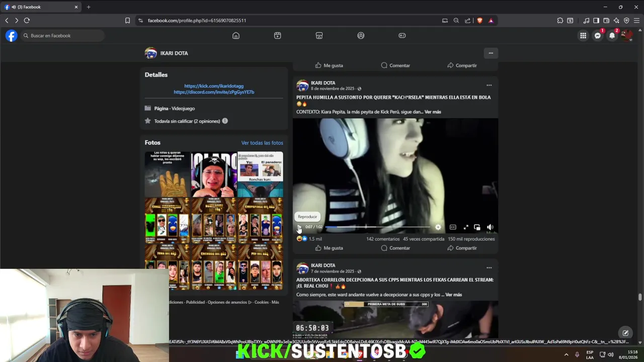Open the profile header three-dots menu

[x=491, y=53]
